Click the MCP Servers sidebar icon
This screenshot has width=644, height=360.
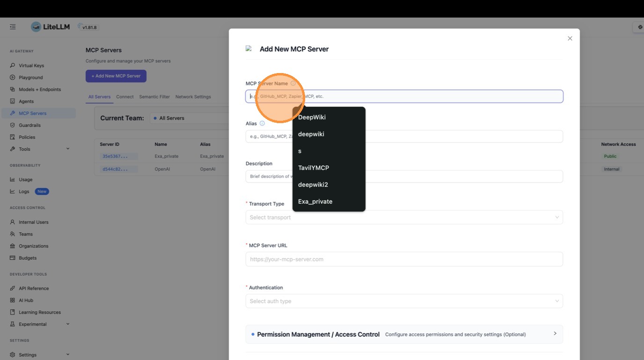13,113
